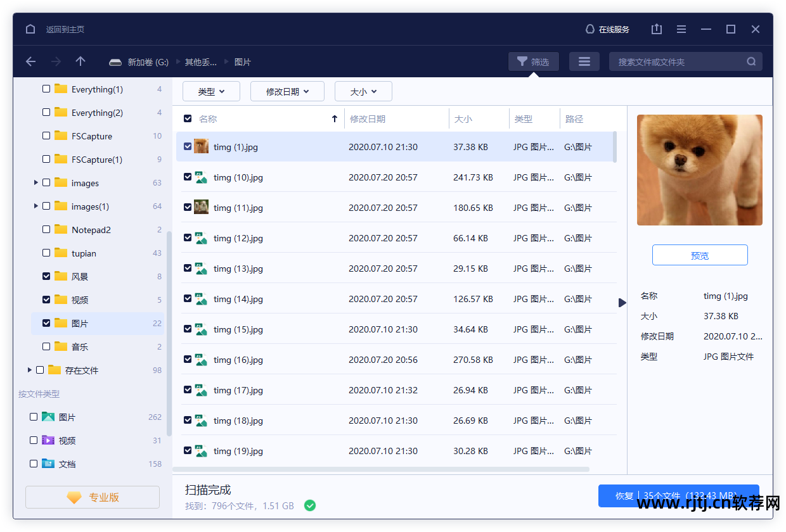Expand breadcrumb arrow after 其他丢...
786x532 pixels.
[x=227, y=62]
